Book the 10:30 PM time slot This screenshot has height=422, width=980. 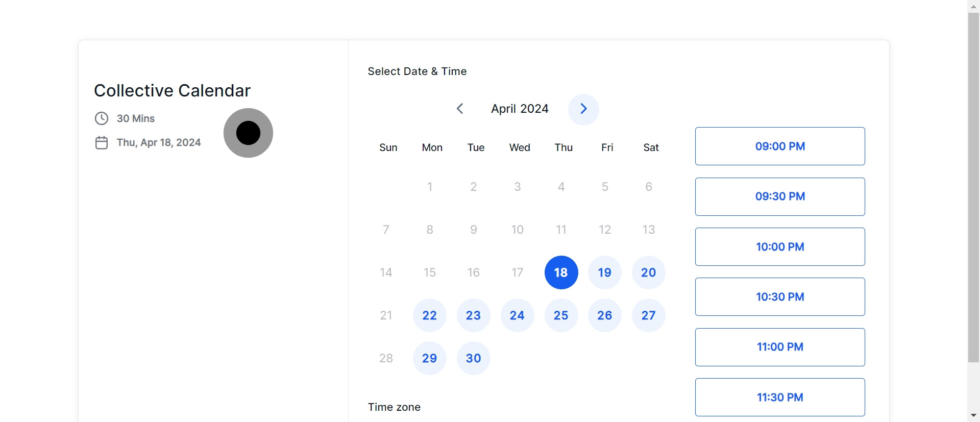(780, 297)
